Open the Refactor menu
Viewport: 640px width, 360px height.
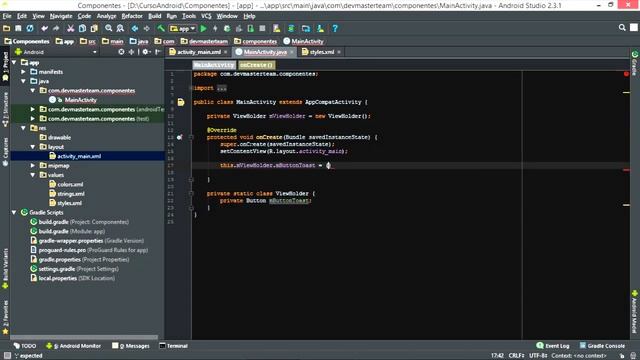132,16
